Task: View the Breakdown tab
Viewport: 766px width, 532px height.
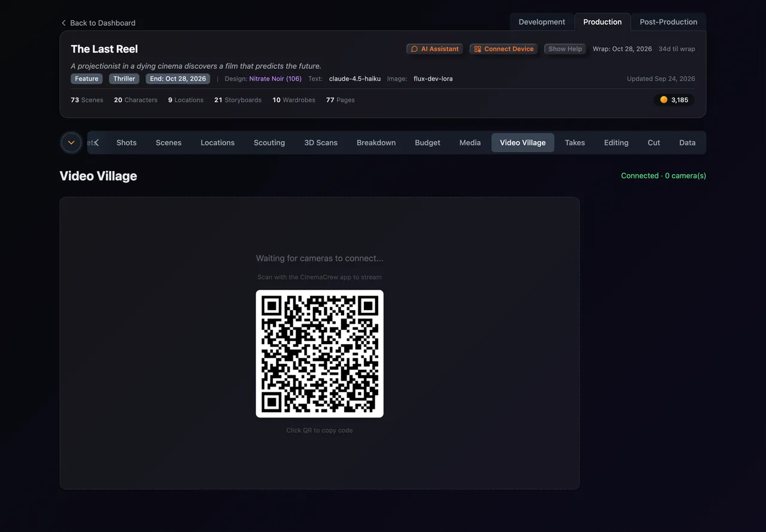Action: [376, 142]
